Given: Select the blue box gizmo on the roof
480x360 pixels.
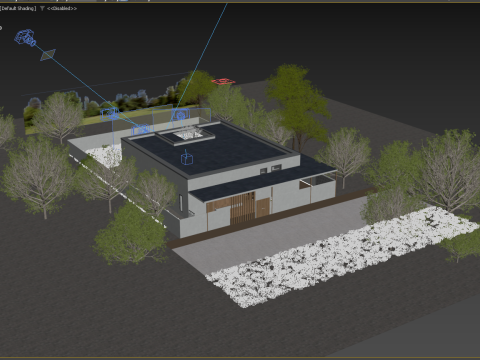Looking at the screenshot, I should [187, 158].
